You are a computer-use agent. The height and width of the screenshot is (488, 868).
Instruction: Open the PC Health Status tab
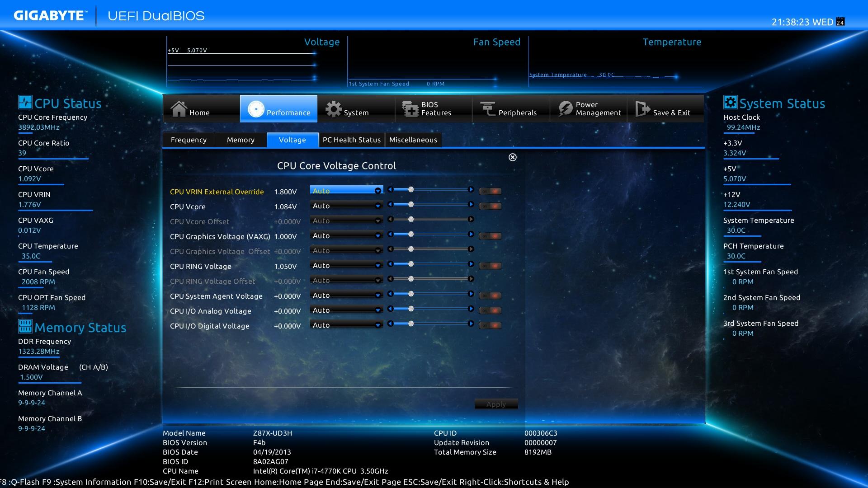[x=352, y=140]
